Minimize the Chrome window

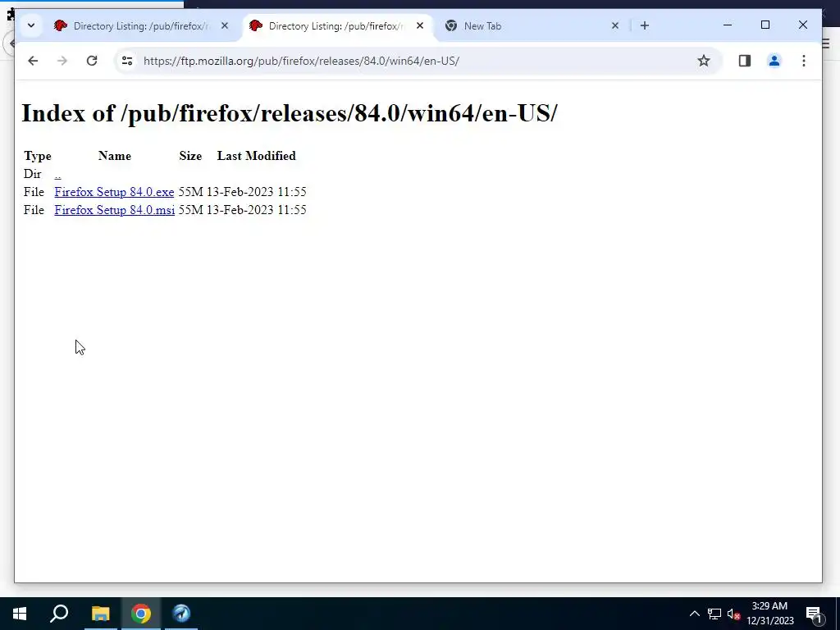pyautogui.click(x=728, y=25)
